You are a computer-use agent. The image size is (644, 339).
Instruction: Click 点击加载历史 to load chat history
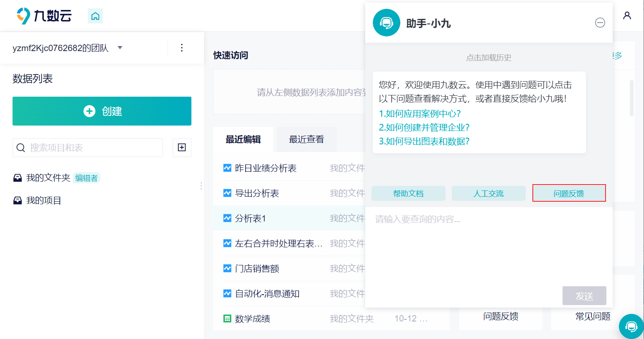[489, 58]
